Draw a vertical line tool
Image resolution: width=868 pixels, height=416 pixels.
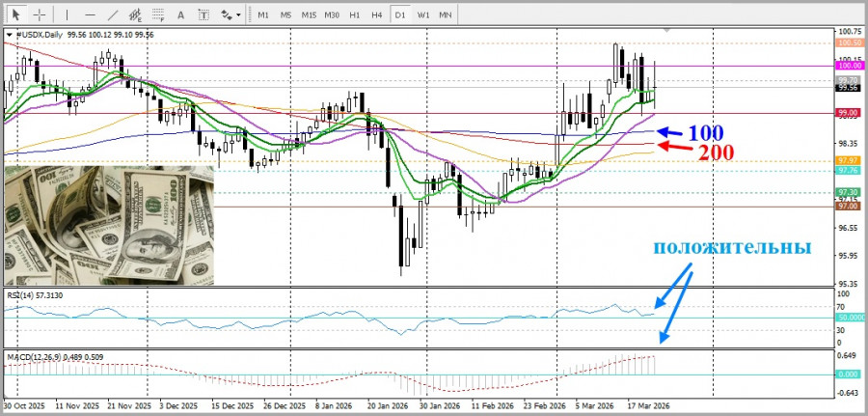click(x=65, y=14)
